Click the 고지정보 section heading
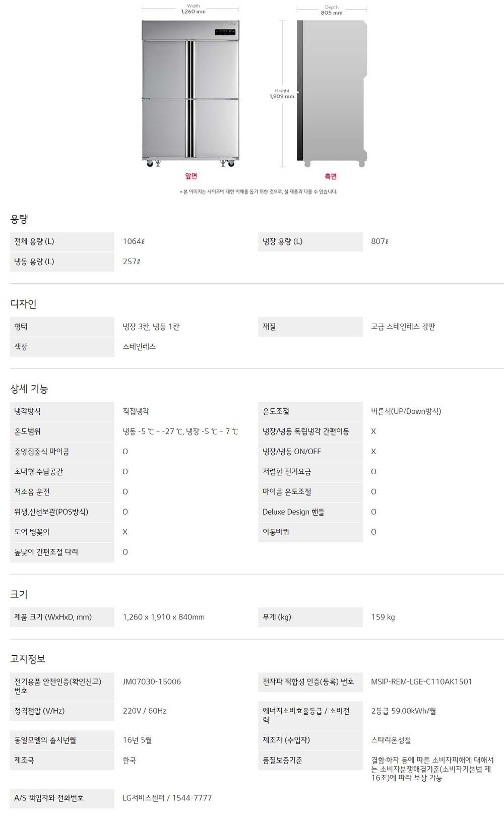 28,659
